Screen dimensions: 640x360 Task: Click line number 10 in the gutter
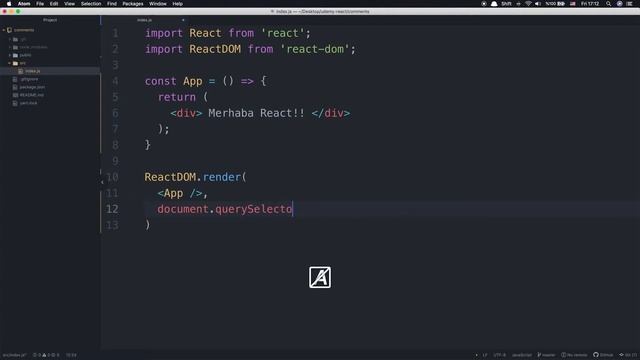click(112, 177)
